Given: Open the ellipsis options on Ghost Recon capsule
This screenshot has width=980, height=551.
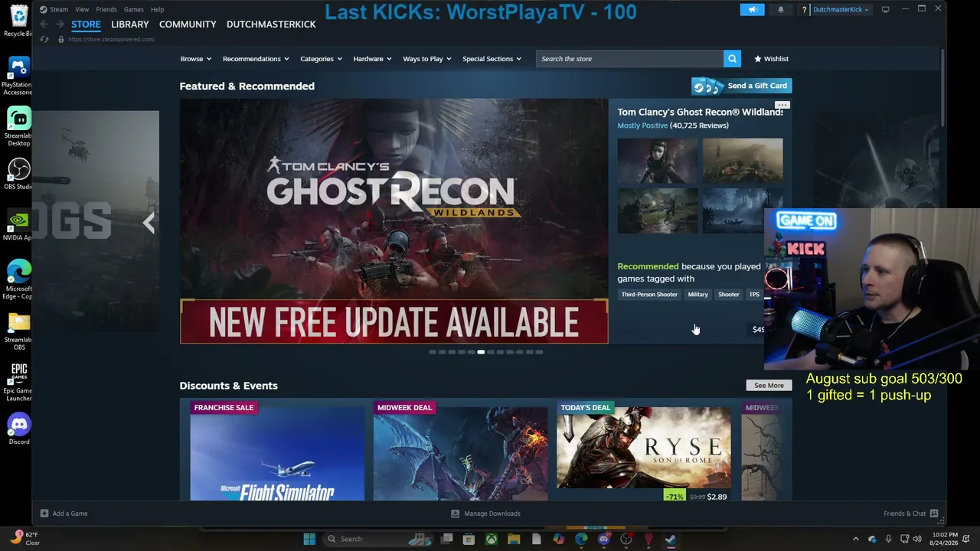Looking at the screenshot, I should (x=782, y=105).
